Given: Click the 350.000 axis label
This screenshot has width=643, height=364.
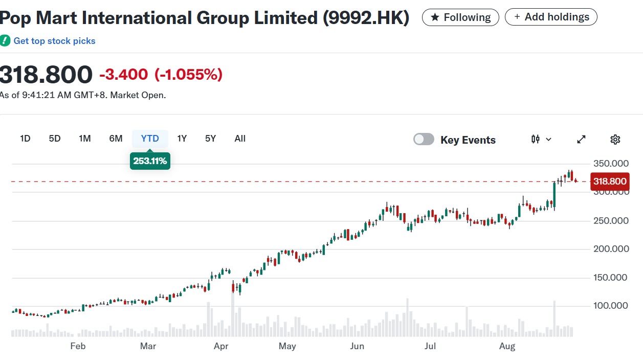Looking at the screenshot, I should click(x=611, y=164).
